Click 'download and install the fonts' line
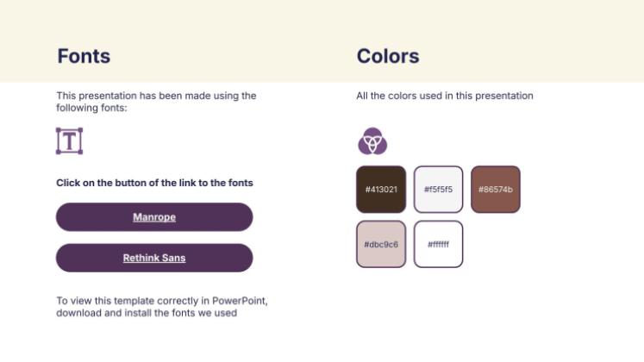The image size is (644, 362). (147, 313)
